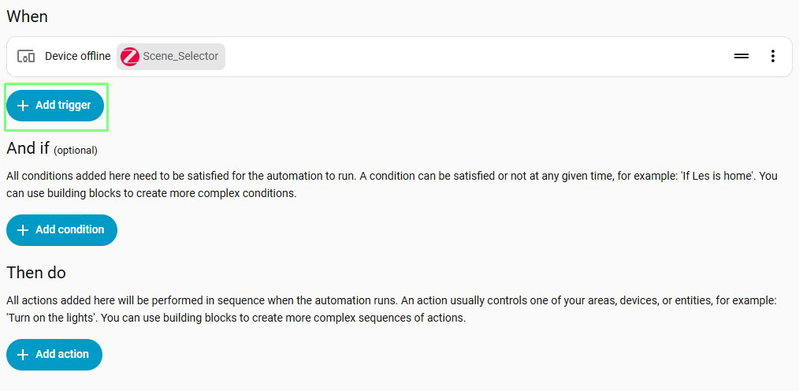Click the plus icon in Add condition
The image size is (799, 391).
tap(22, 230)
